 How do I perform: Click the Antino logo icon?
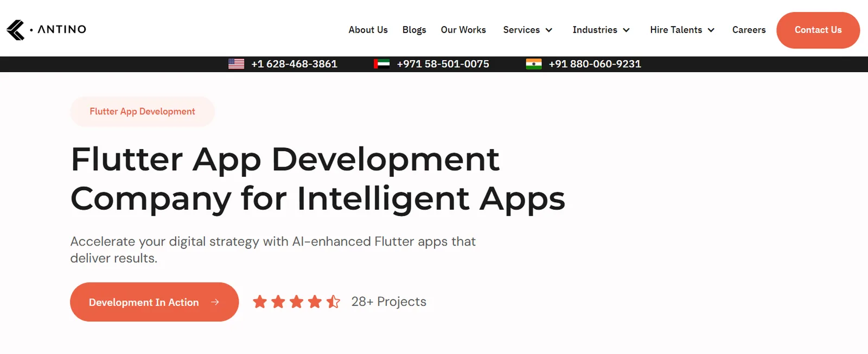coord(16,30)
